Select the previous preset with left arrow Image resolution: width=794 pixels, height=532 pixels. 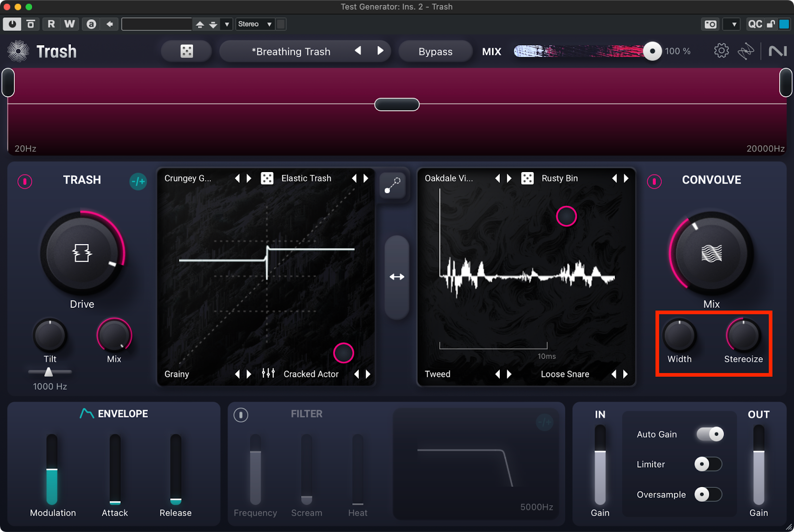click(358, 51)
